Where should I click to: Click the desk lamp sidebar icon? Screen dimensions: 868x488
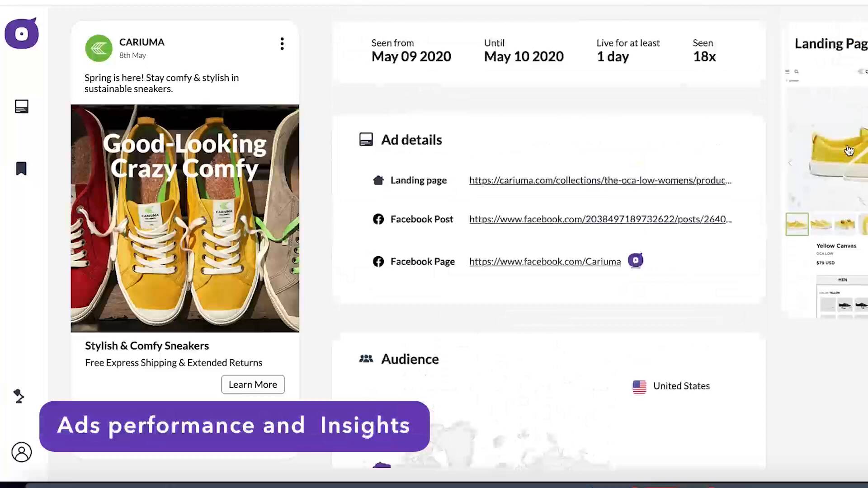(19, 396)
